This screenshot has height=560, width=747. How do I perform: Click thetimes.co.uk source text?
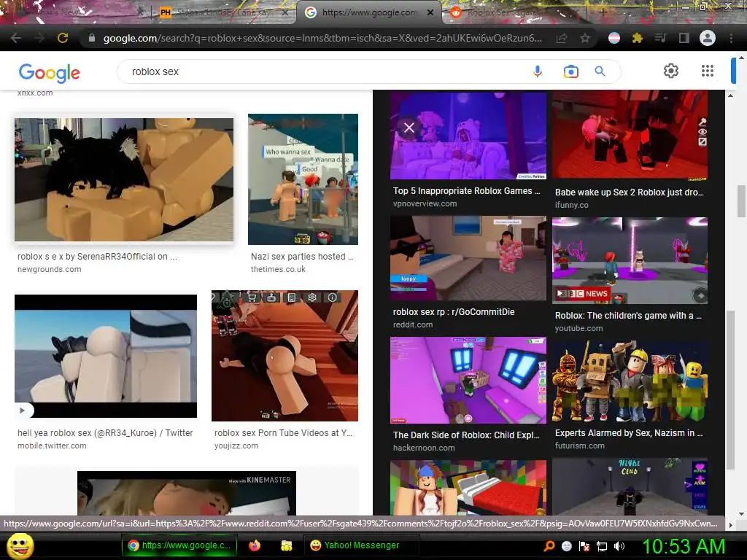point(278,270)
